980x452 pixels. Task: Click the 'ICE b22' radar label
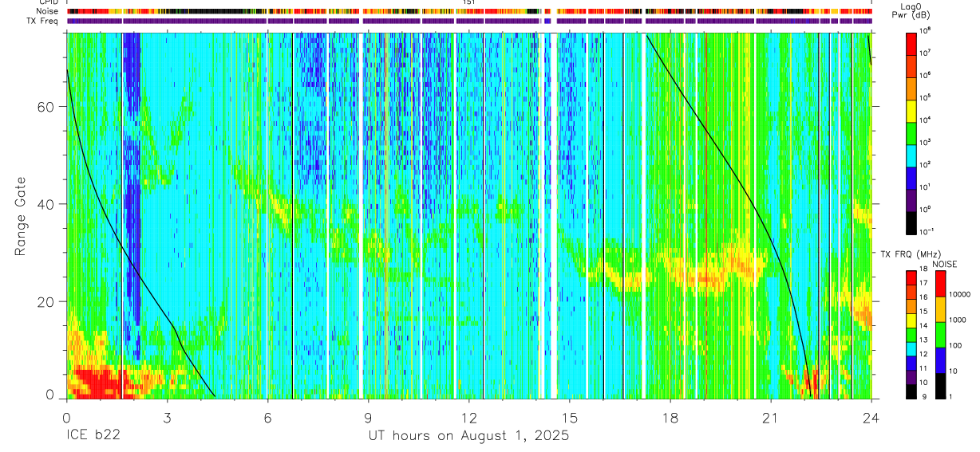(x=94, y=436)
